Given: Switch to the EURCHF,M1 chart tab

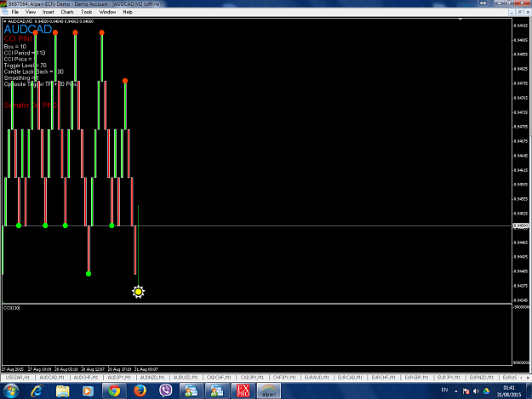Looking at the screenshot, I should [x=383, y=377].
